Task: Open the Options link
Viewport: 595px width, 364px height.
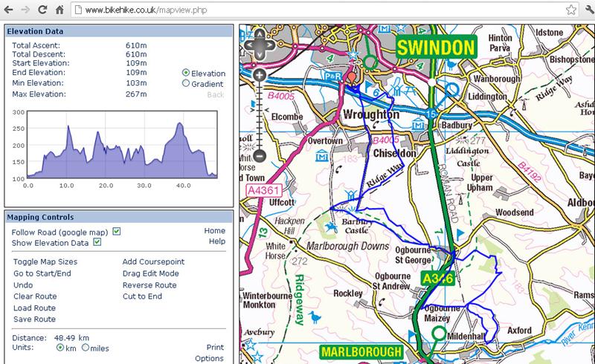Action: [x=210, y=359]
